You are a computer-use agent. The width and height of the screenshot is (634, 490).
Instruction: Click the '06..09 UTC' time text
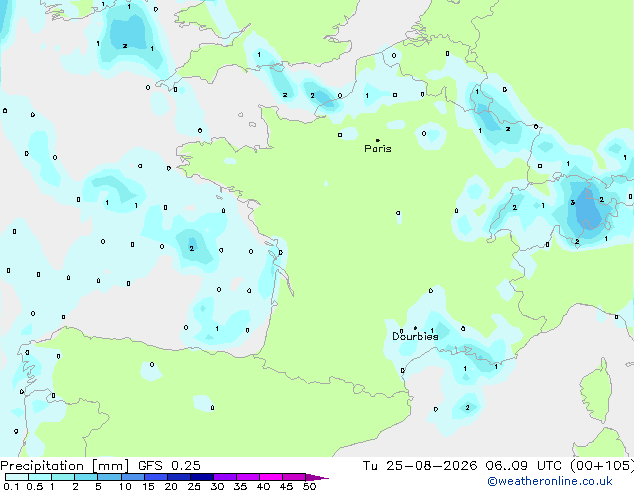pos(524,466)
